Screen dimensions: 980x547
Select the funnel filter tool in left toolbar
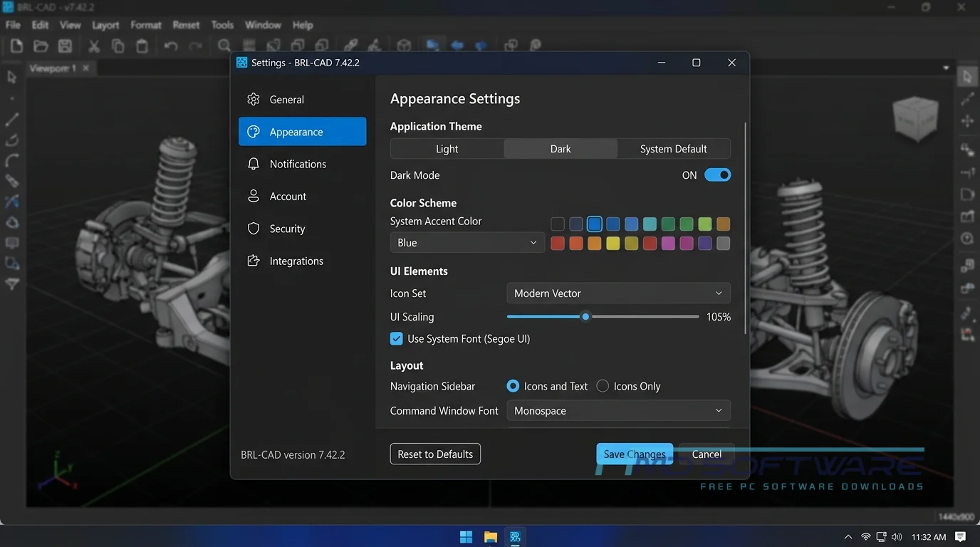tap(12, 284)
